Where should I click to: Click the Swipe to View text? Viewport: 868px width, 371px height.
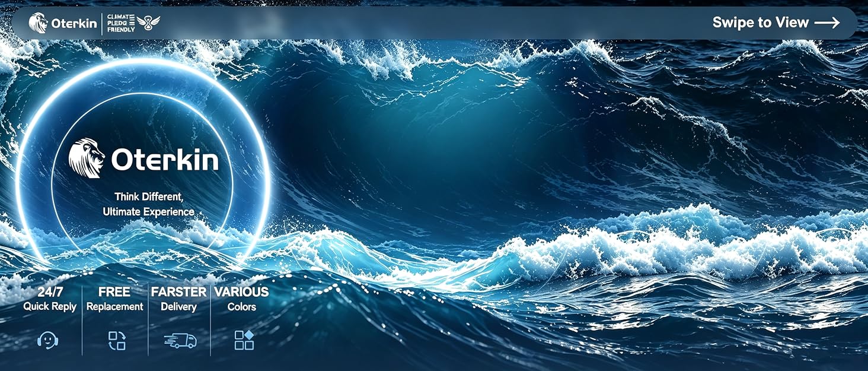[x=761, y=23]
